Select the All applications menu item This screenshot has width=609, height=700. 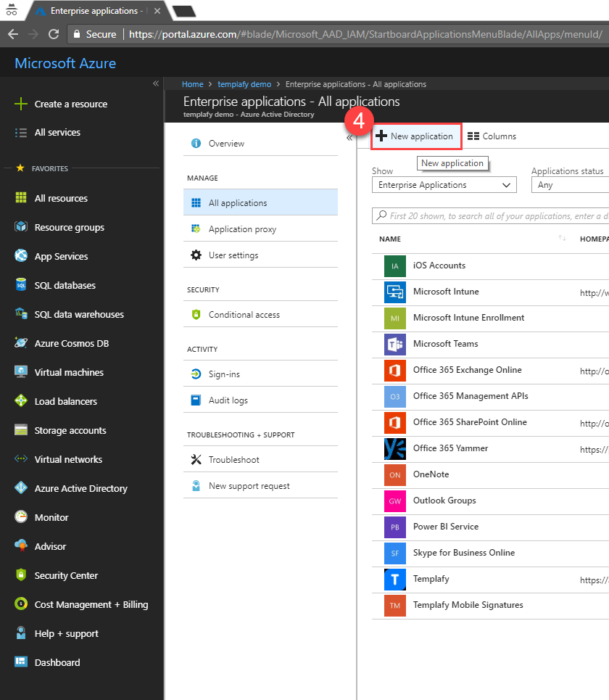[260, 202]
